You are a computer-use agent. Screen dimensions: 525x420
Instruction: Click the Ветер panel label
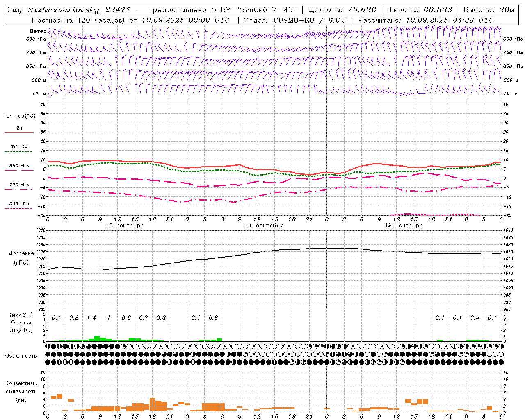tap(38, 31)
